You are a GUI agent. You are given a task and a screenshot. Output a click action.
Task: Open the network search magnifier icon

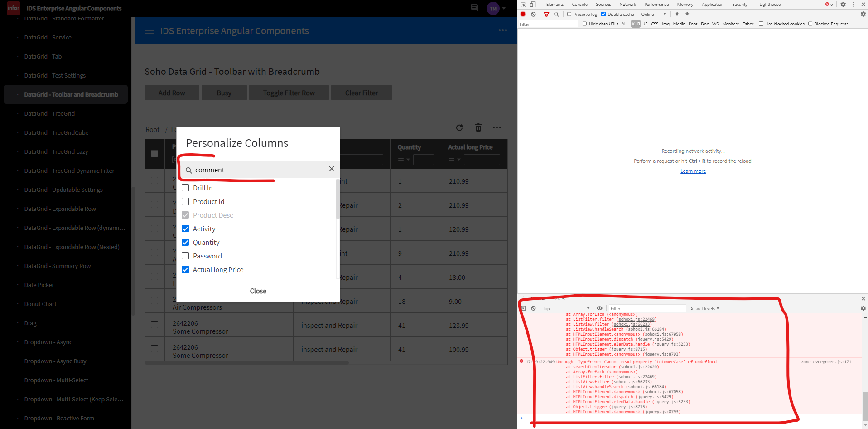point(556,14)
